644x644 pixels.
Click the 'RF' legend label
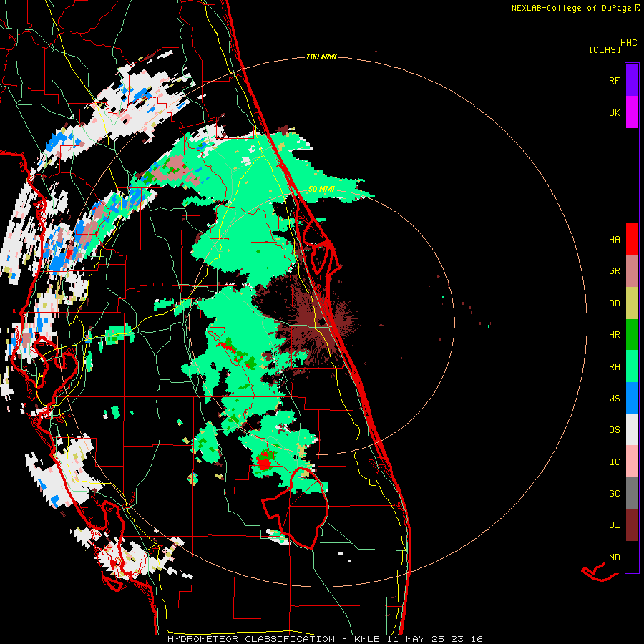tap(614, 81)
